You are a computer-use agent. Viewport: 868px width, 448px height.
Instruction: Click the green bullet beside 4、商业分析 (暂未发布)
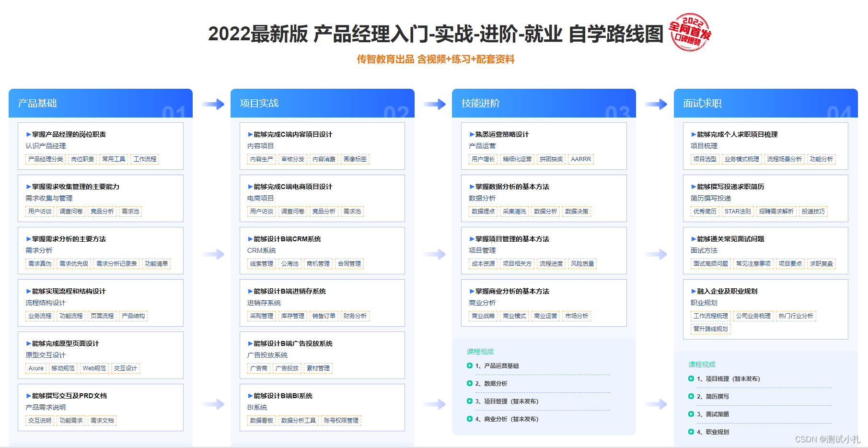click(x=470, y=419)
